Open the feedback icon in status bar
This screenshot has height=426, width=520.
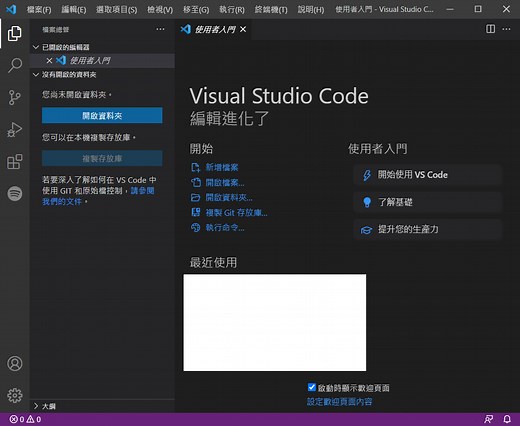pyautogui.click(x=489, y=419)
